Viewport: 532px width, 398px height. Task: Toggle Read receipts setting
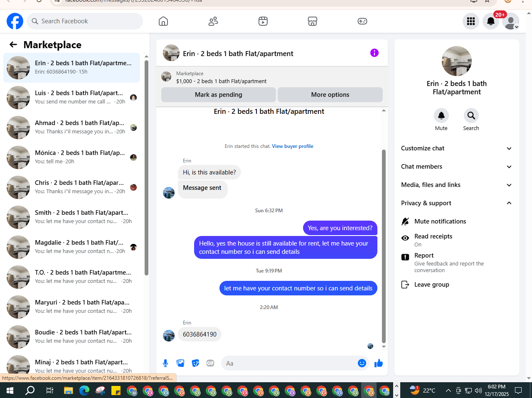(456, 240)
